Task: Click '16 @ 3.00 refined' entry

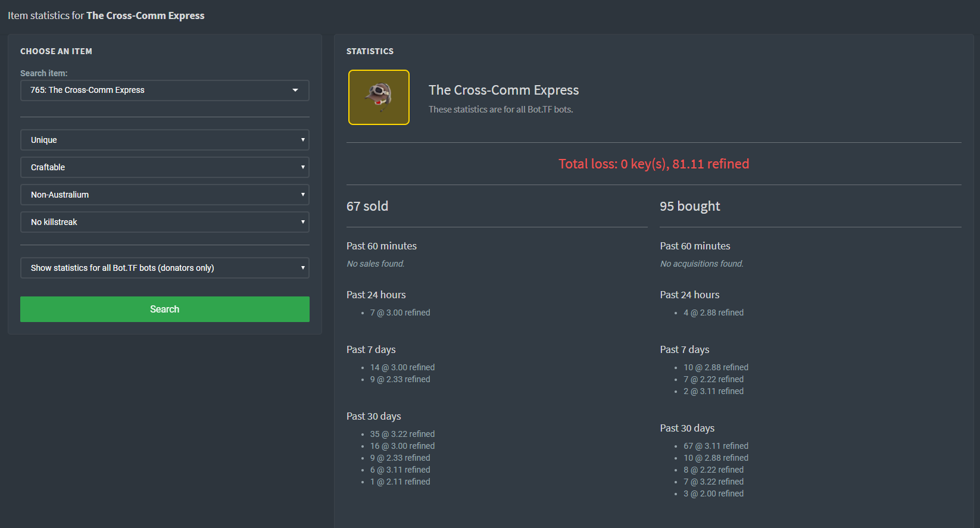Action: pyautogui.click(x=402, y=446)
